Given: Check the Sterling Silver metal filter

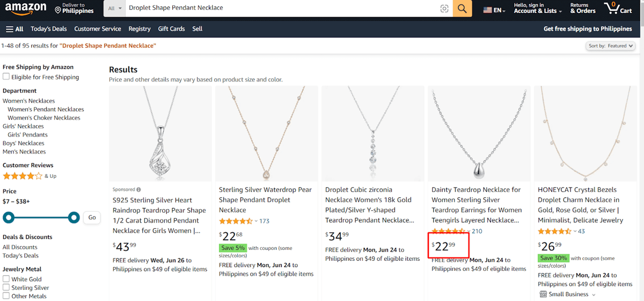Looking at the screenshot, I should click(6, 288).
